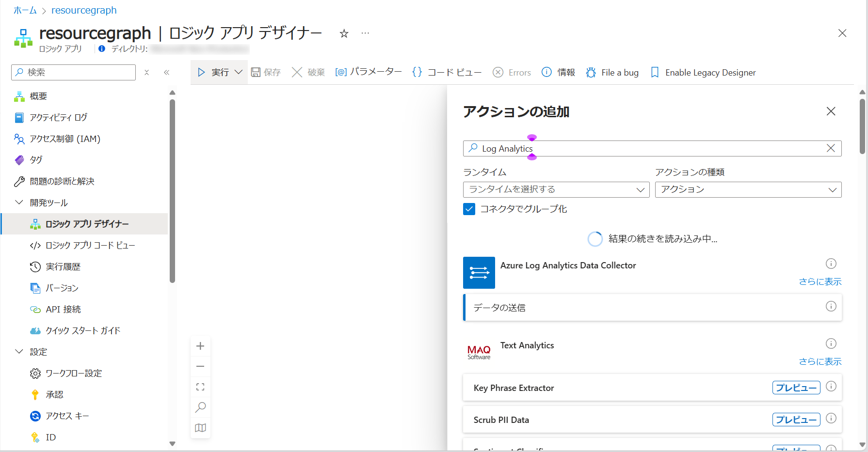Fit designer canvas to view
Image resolution: width=868 pixels, height=452 pixels.
click(x=200, y=387)
